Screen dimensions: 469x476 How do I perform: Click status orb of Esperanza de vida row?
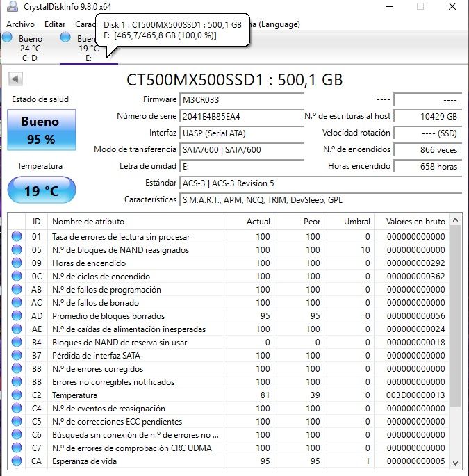[x=17, y=461]
